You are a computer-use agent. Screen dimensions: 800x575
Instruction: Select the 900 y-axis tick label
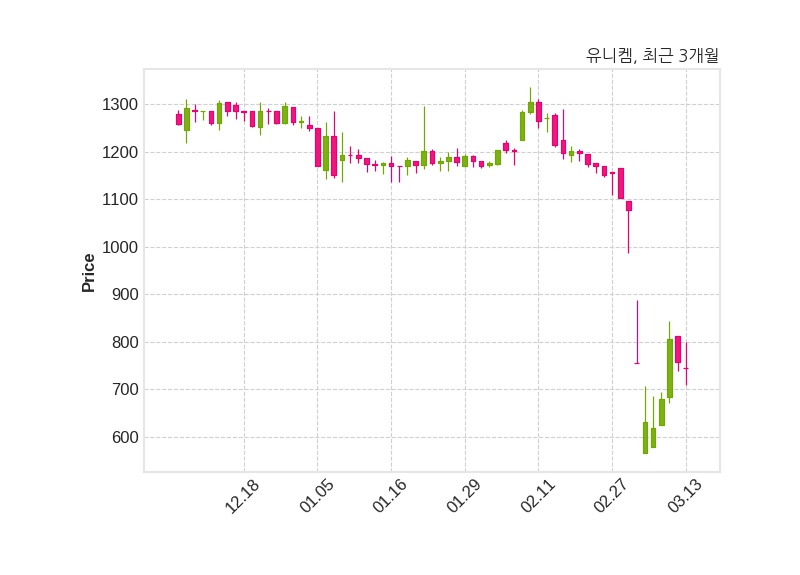click(122, 295)
